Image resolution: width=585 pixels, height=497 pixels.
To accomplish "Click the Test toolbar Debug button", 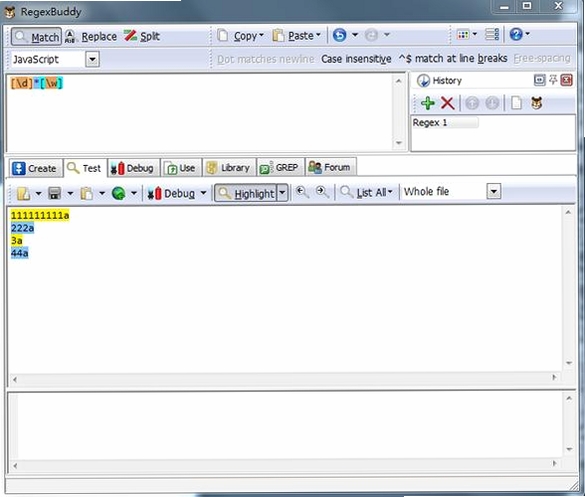I will coord(171,194).
